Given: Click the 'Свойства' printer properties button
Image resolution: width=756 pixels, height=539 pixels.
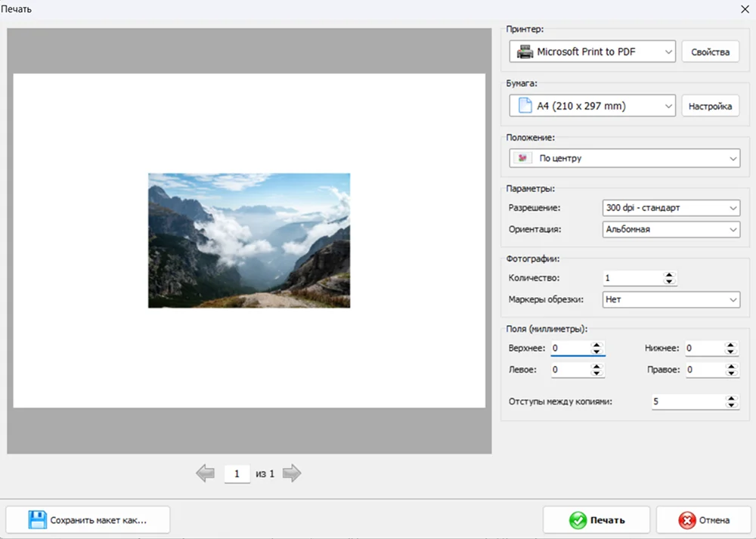Looking at the screenshot, I should pyautogui.click(x=710, y=51).
